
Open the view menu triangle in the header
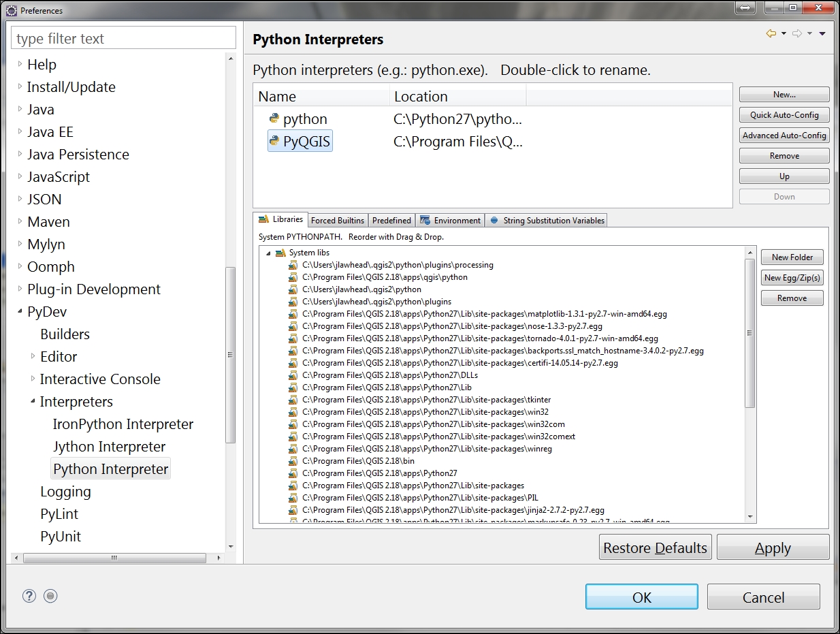point(822,33)
